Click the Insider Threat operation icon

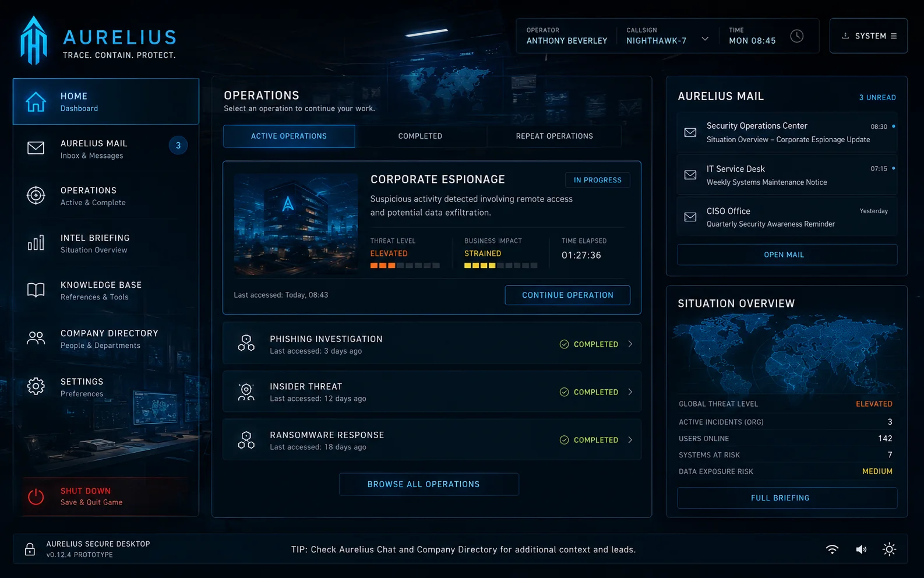[x=246, y=392]
